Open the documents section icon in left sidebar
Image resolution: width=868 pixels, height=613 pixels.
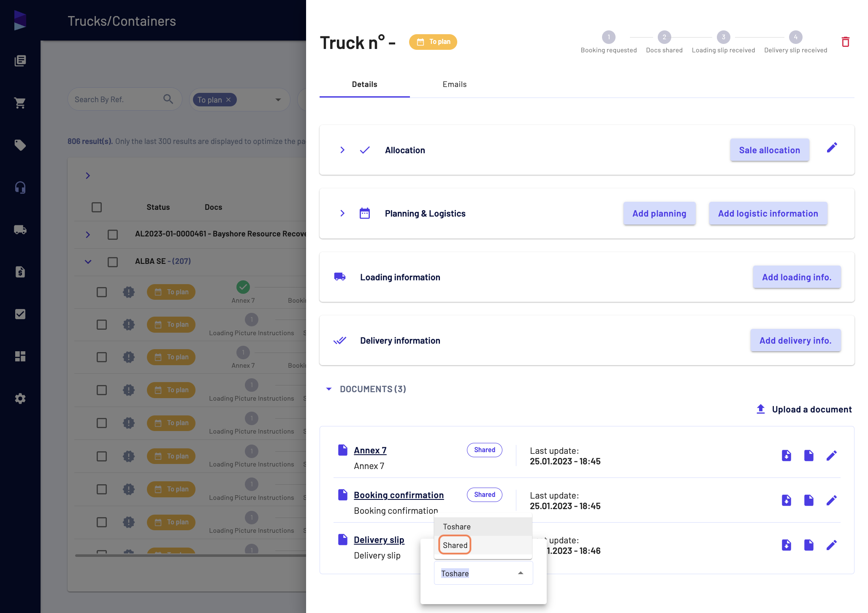pyautogui.click(x=20, y=61)
